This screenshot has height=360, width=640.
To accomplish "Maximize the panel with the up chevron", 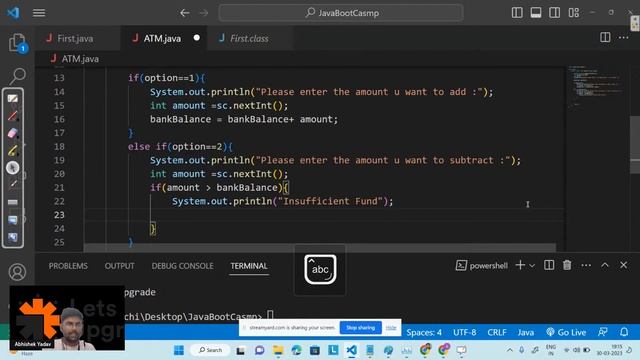I will click(x=605, y=265).
